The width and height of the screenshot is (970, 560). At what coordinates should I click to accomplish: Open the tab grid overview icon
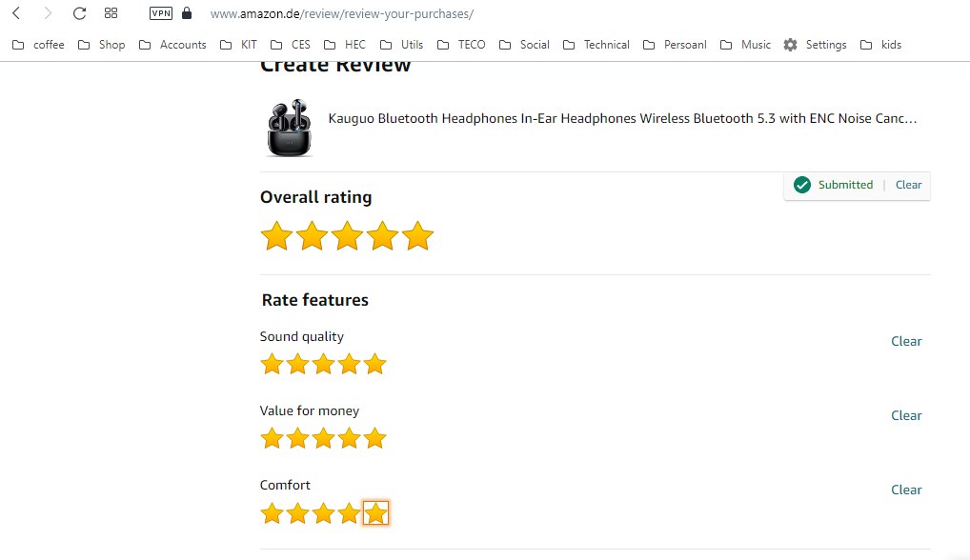click(111, 13)
